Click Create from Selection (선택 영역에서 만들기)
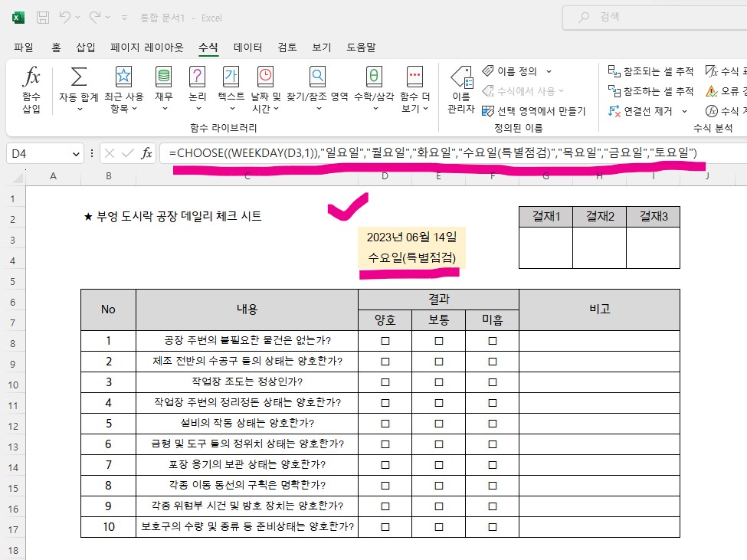The image size is (747, 560). (533, 111)
